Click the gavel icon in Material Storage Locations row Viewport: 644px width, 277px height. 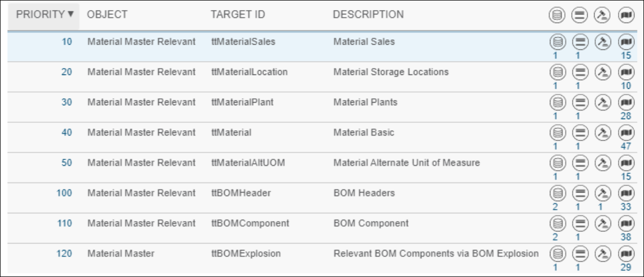602,72
